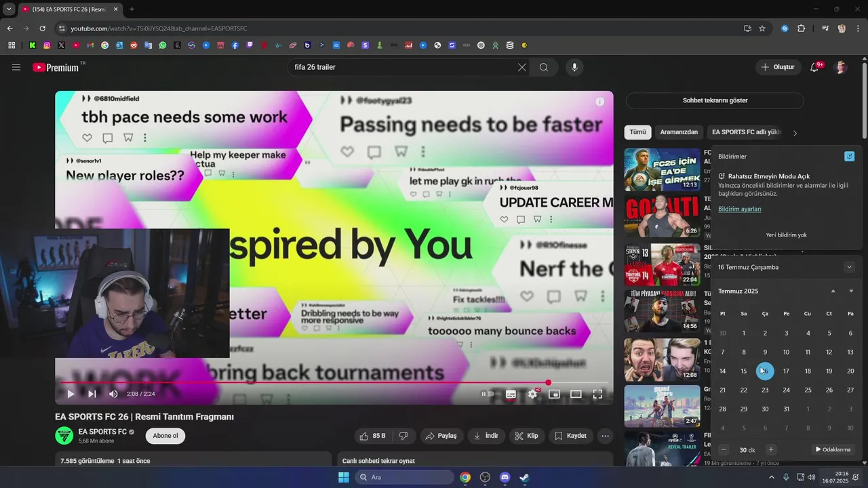Mute the video volume

pos(113,394)
